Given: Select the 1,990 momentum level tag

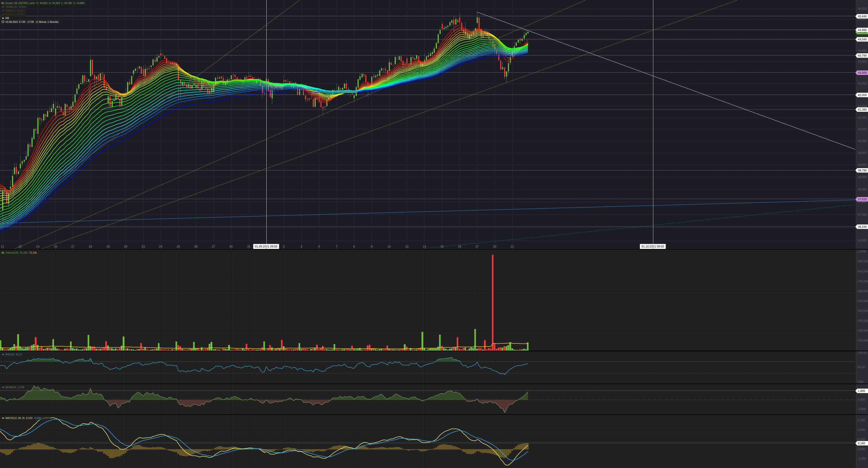Looking at the screenshot, I should (x=861, y=391).
